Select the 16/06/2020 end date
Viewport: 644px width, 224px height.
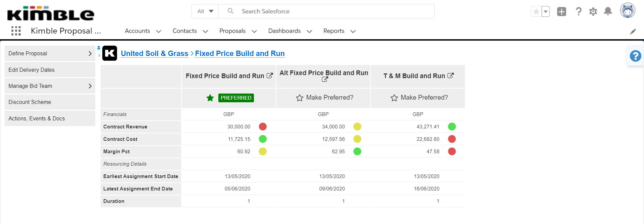[427, 189]
